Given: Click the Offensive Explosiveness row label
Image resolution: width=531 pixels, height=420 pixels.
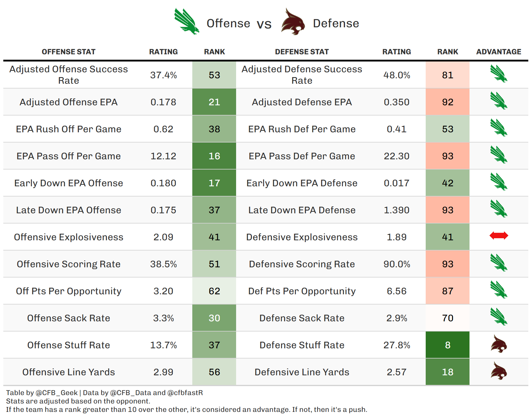Looking at the screenshot, I should pyautogui.click(x=68, y=237).
